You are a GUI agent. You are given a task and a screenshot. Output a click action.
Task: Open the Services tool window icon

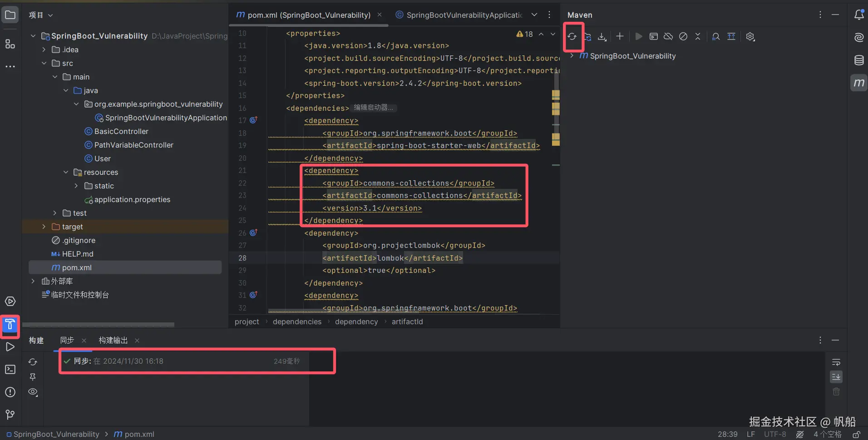(10, 302)
